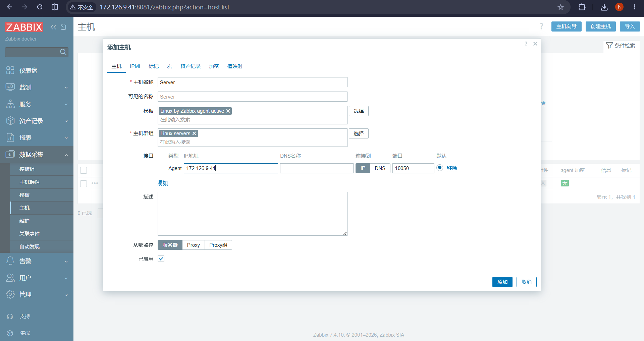Toggle the 已启用 enabled checkbox
This screenshot has height=341, width=644.
coord(161,259)
